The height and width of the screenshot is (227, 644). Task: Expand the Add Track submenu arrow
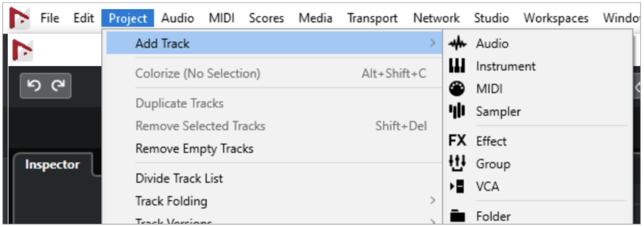(433, 43)
